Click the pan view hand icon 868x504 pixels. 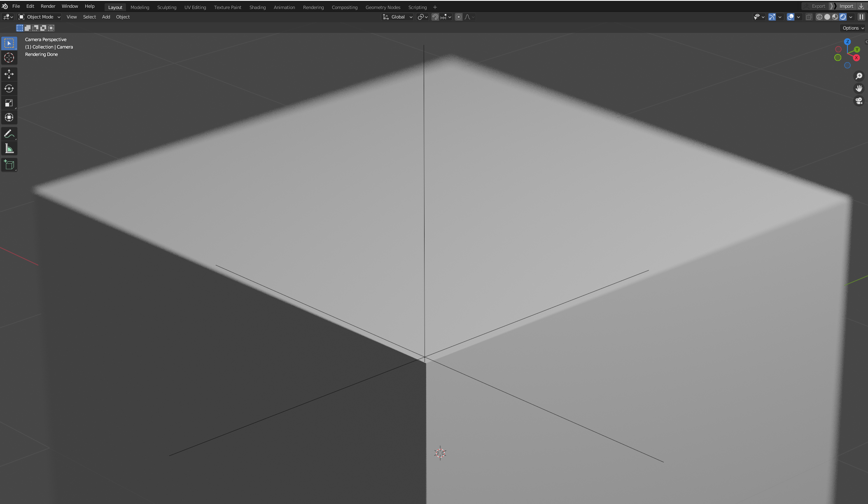pyautogui.click(x=859, y=88)
